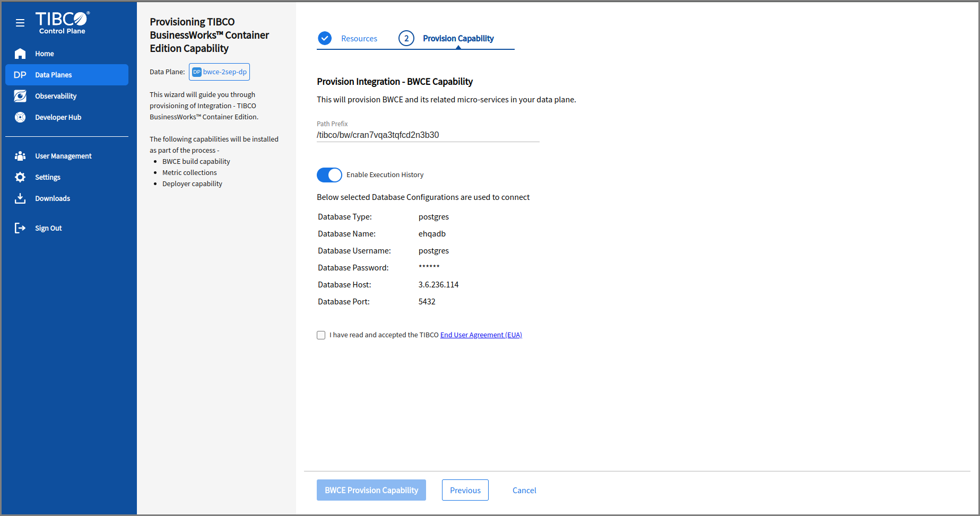Click the Cancel link button
The height and width of the screenshot is (516, 980).
pyautogui.click(x=524, y=490)
